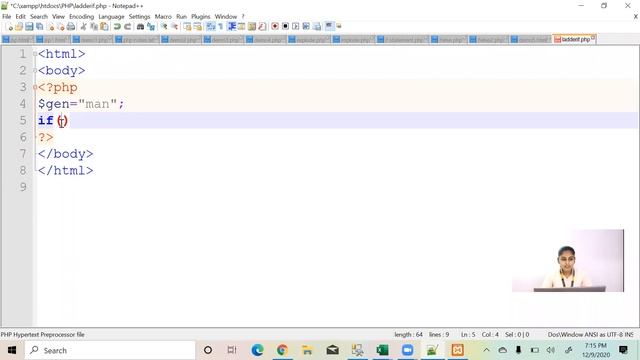Create a new document with New toolbar icon

coord(9,27)
